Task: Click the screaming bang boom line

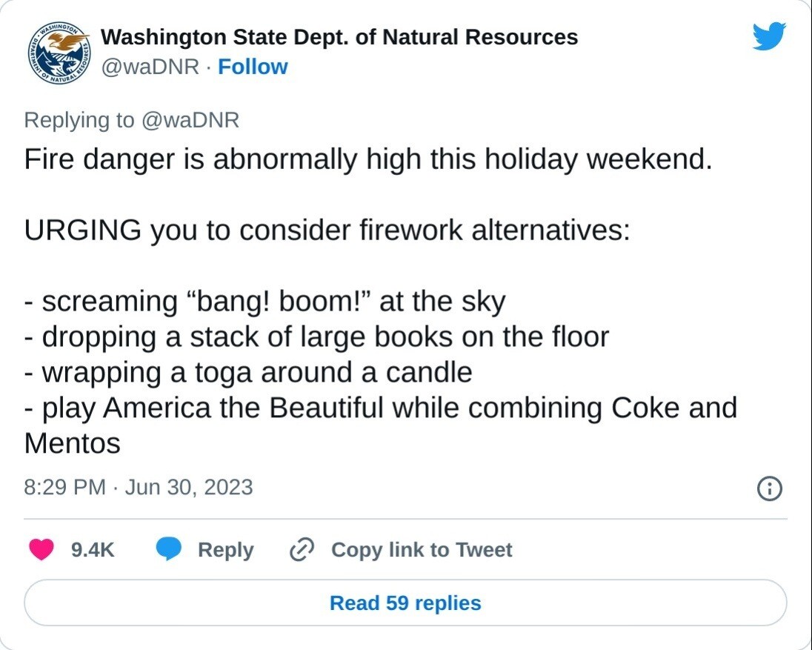Action: (x=264, y=302)
